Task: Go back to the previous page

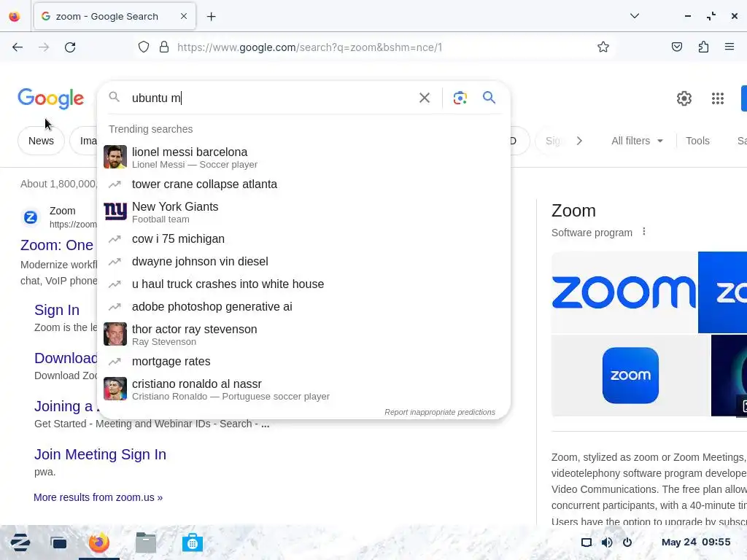Action: point(18,47)
